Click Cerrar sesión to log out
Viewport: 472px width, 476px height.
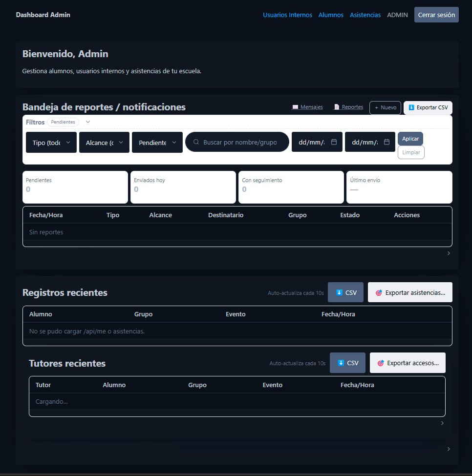[x=436, y=15]
